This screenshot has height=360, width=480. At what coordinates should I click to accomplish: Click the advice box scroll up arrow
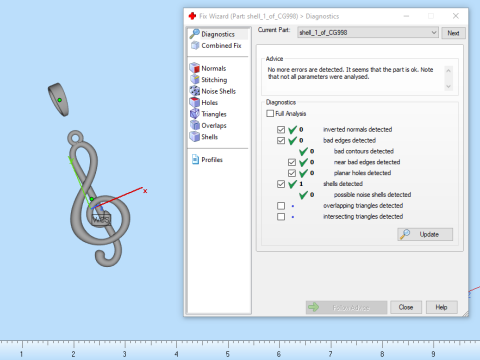click(448, 71)
